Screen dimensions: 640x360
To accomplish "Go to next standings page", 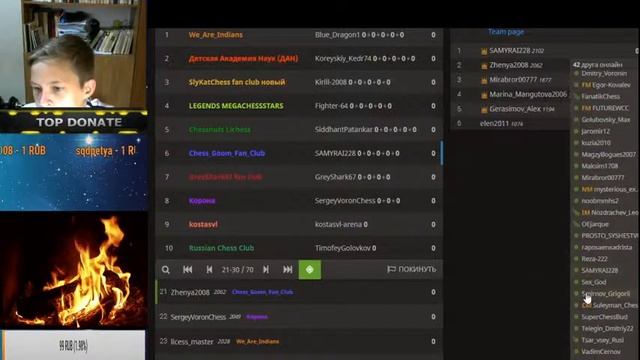I will 266,270.
